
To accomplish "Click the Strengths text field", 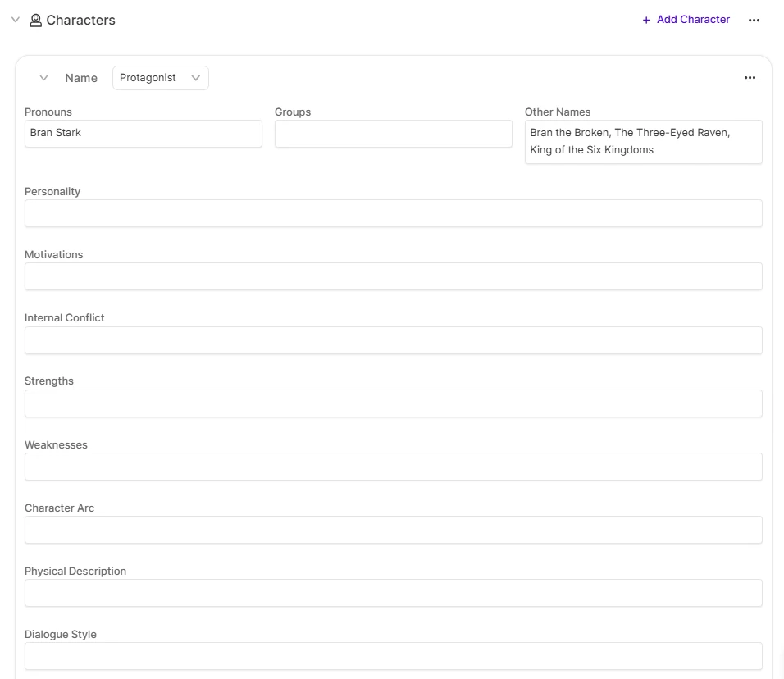I will pyautogui.click(x=393, y=403).
